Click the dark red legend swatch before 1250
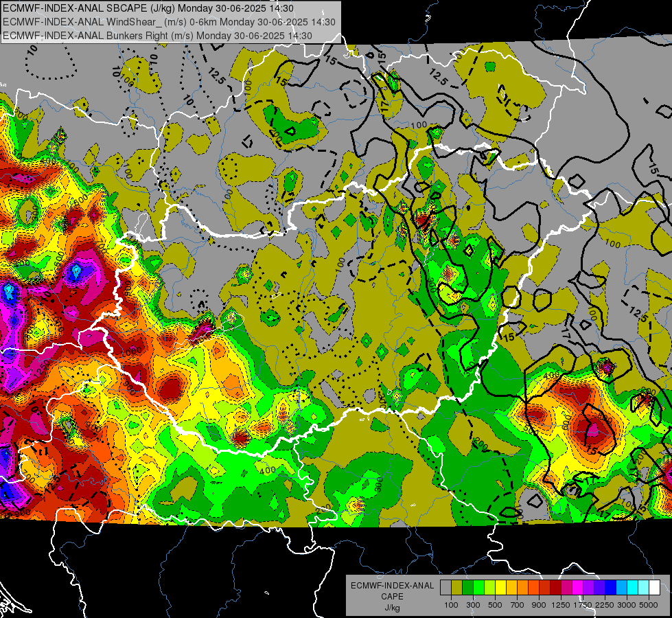Image resolution: width=672 pixels, height=618 pixels. click(x=555, y=588)
